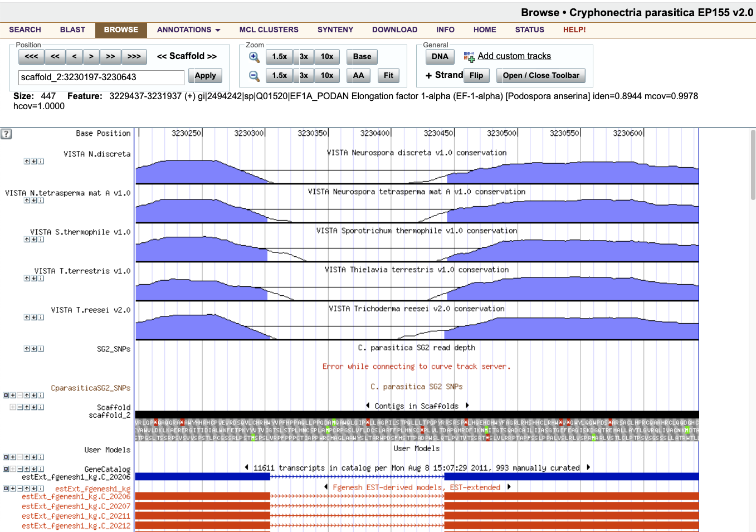Move VISTA S.thermophile track up
This screenshot has width=756, height=532.
[27, 240]
